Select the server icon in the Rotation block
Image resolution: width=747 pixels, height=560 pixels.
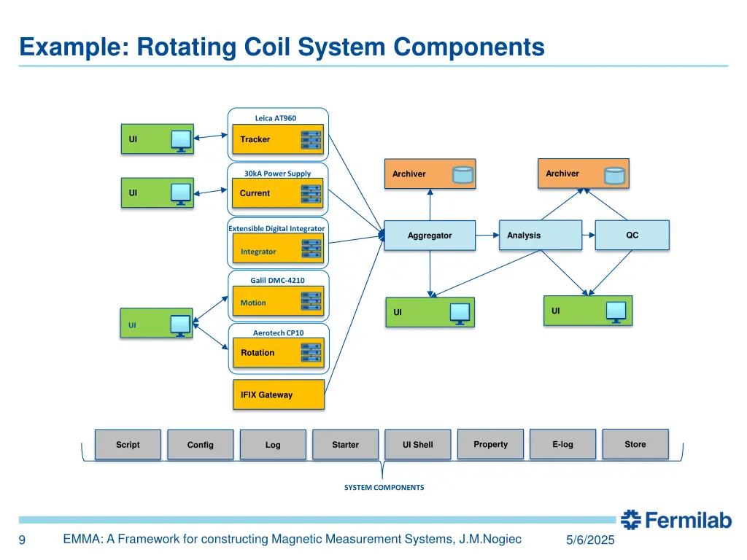pyautogui.click(x=311, y=353)
